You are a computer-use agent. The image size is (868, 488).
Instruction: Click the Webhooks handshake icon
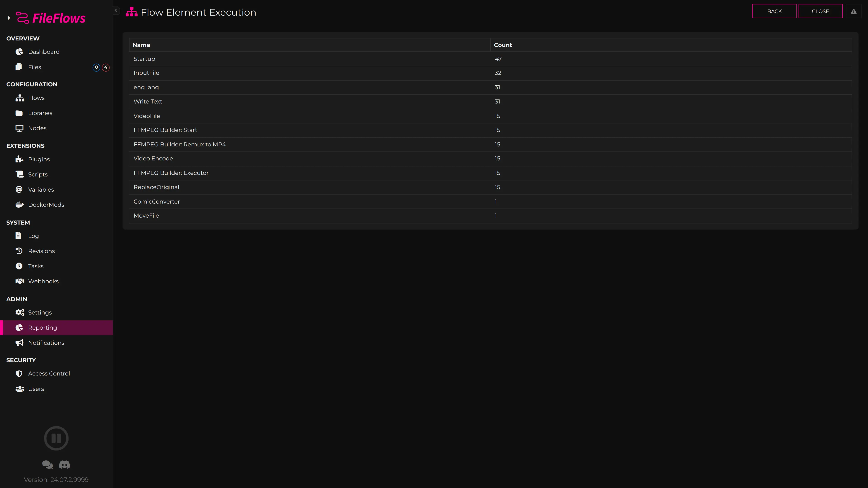(20, 281)
